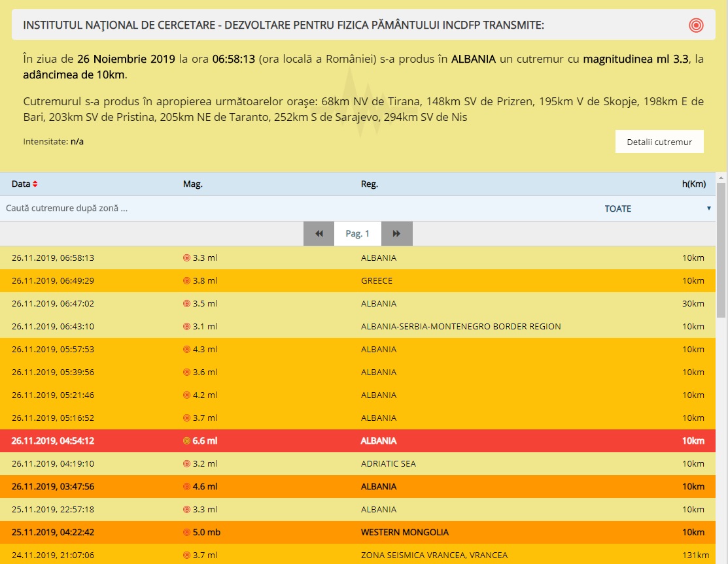
Task: Click the magnitude icon beside 3.8 ml
Action: click(186, 281)
